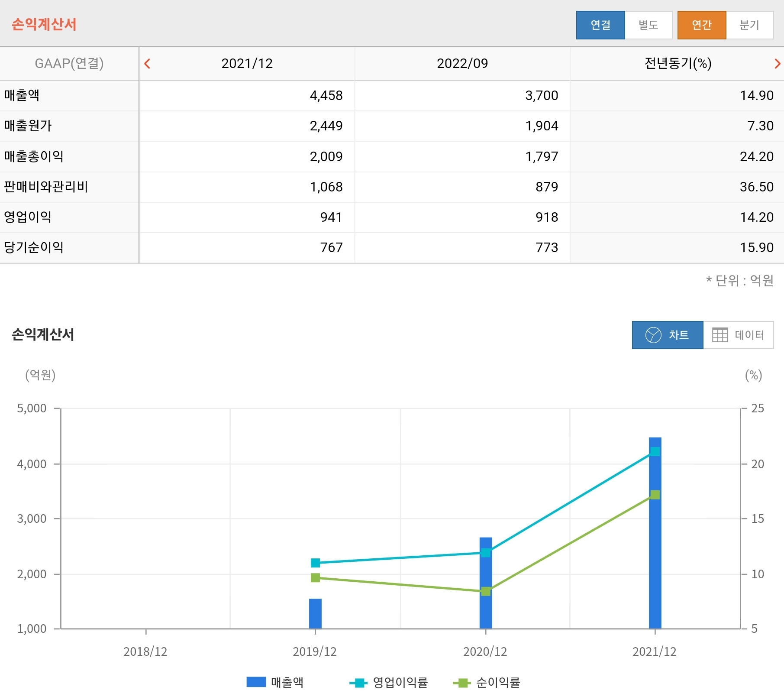Click the * 단위 : 억원 unit note
The image size is (784, 700).
(x=739, y=281)
